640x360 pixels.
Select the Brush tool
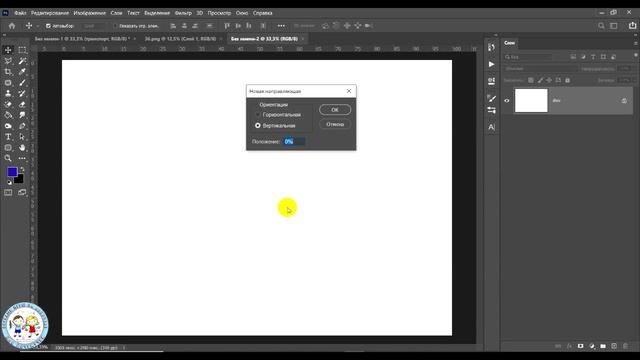point(22,82)
